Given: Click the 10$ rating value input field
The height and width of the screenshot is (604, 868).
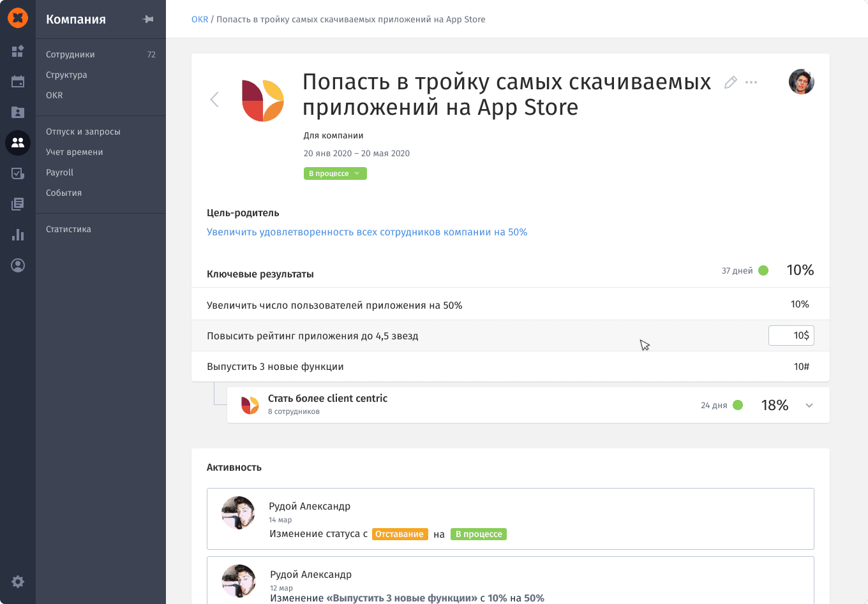Looking at the screenshot, I should pyautogui.click(x=791, y=335).
